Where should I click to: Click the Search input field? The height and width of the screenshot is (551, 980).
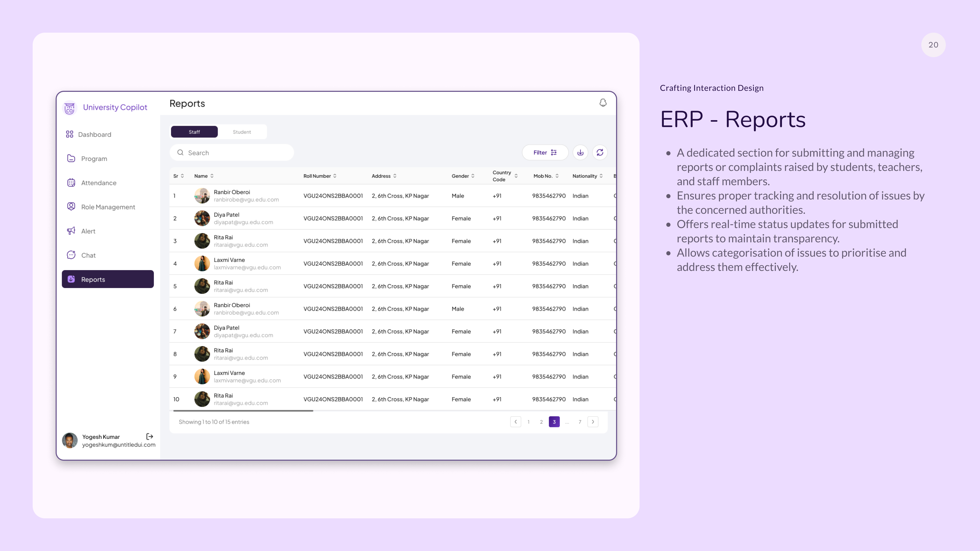[x=232, y=153]
